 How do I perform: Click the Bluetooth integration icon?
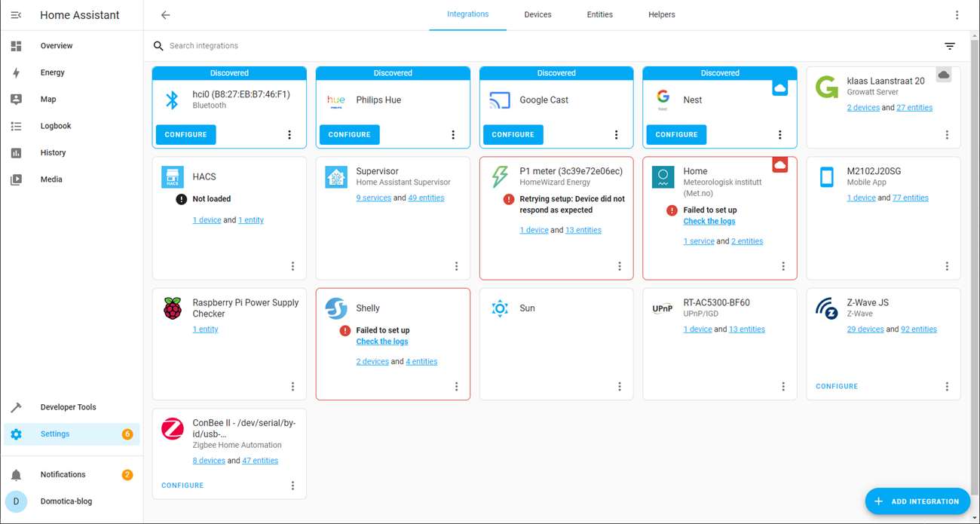click(x=173, y=100)
